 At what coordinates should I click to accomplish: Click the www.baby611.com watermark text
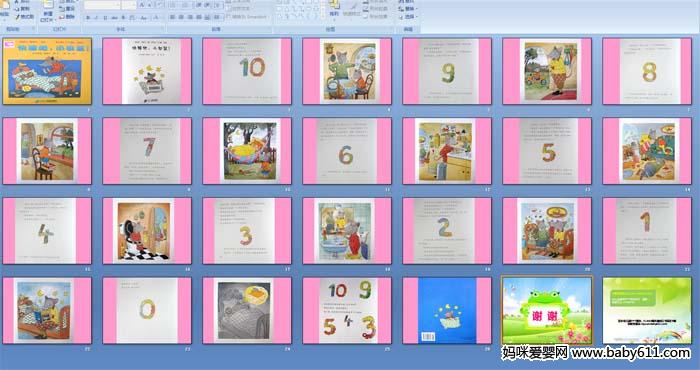[630, 353]
